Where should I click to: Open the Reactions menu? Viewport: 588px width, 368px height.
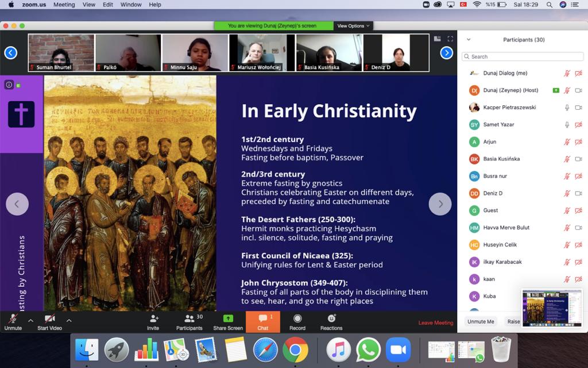[331, 322]
